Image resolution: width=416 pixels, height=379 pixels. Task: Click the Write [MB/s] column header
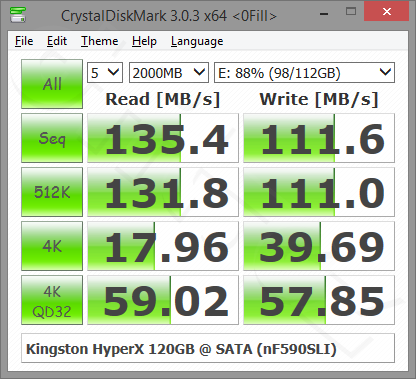tap(319, 99)
